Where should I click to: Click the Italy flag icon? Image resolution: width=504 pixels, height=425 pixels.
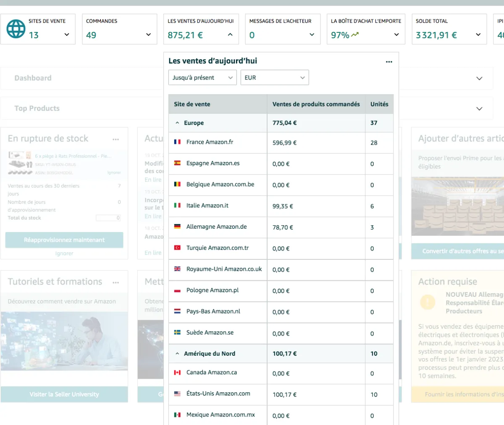click(177, 206)
